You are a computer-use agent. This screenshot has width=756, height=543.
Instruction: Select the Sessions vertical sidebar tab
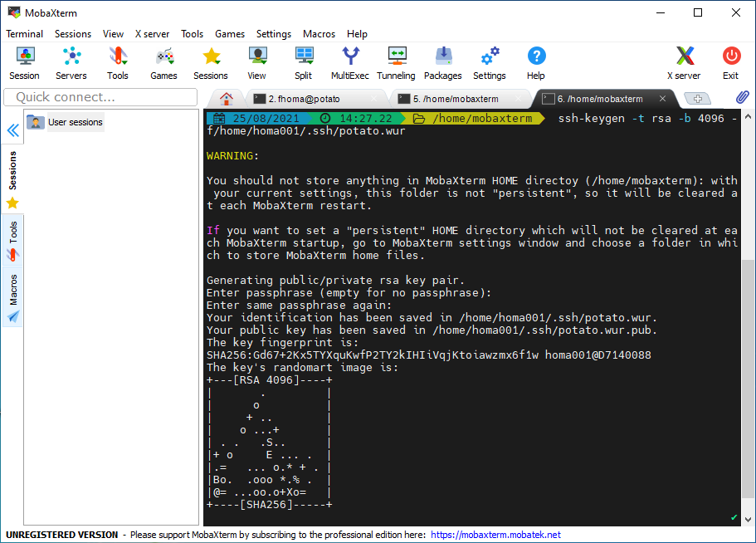[x=12, y=179]
